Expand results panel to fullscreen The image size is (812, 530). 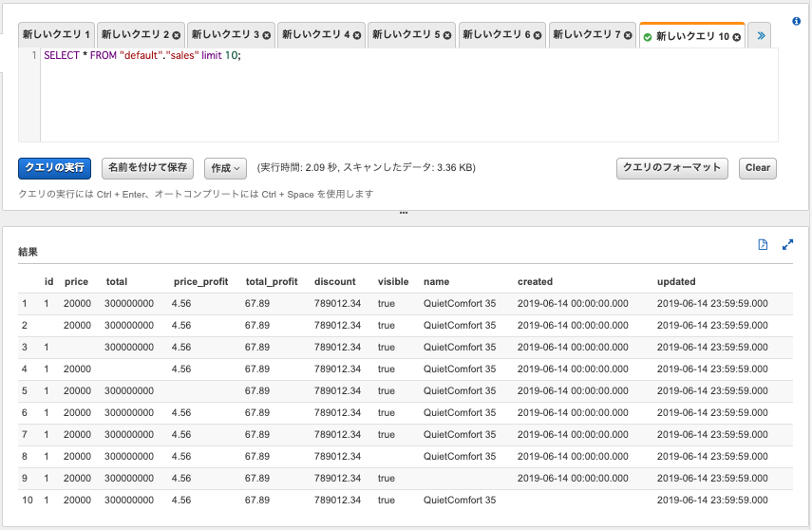point(787,244)
